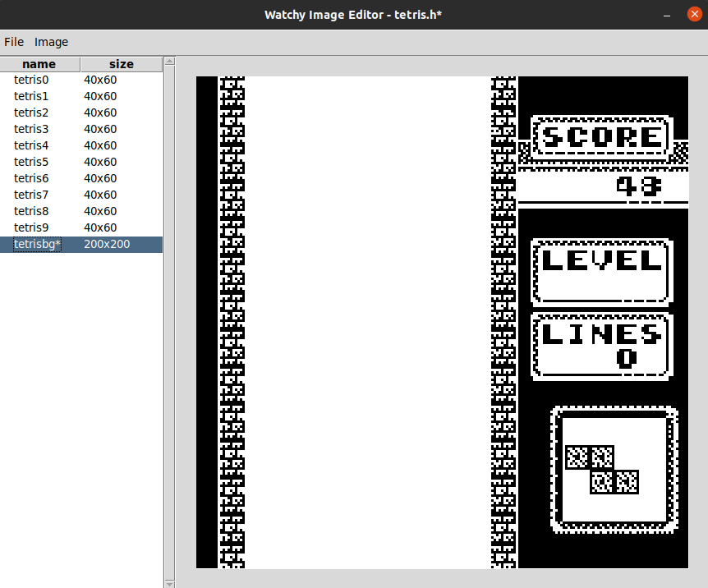This screenshot has height=588, width=708.
Task: Open the File menu
Action: pos(14,42)
